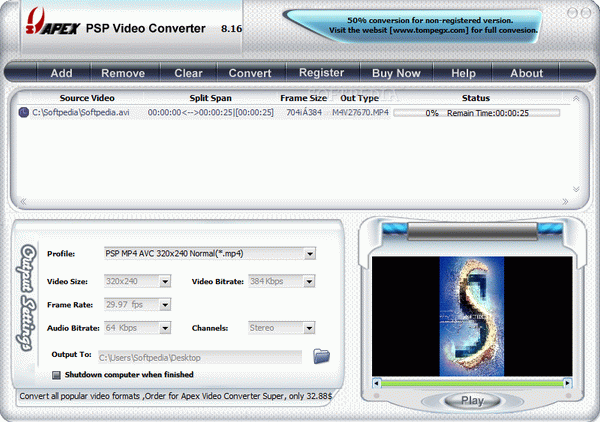Click the left arrow of the preview seek bar

tap(377, 383)
